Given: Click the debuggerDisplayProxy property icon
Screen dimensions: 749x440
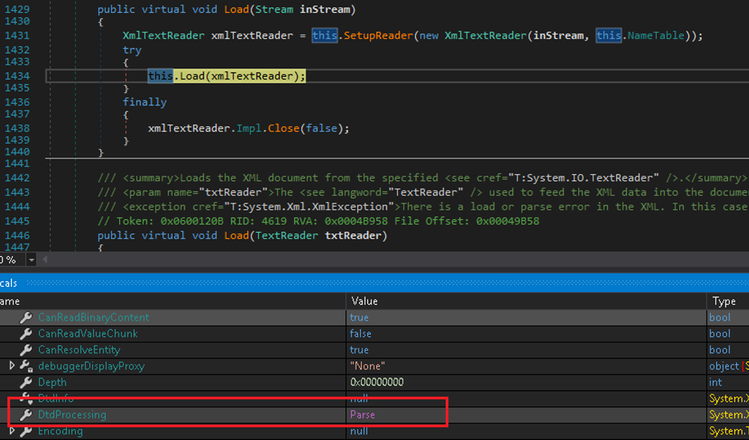Looking at the screenshot, I should tap(27, 366).
